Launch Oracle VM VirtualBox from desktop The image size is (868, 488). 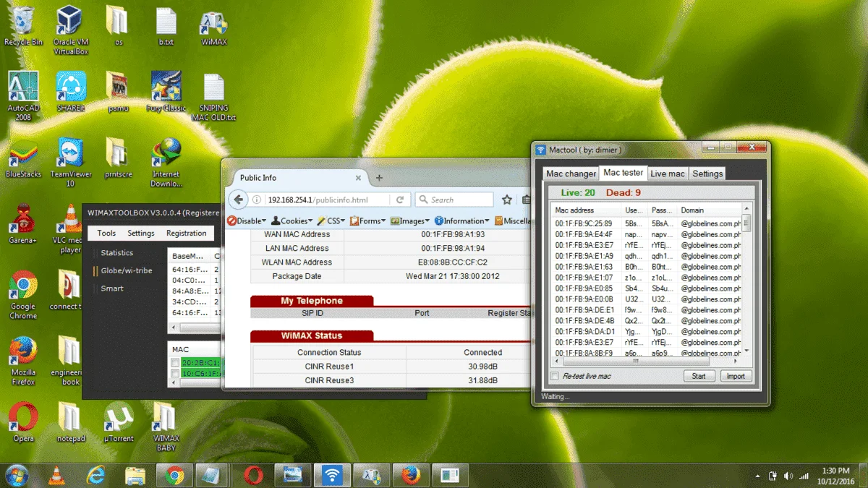coord(71,30)
